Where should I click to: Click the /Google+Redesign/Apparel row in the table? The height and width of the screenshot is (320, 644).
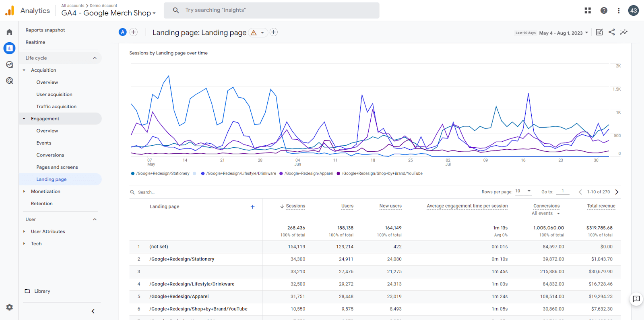[x=375, y=297]
